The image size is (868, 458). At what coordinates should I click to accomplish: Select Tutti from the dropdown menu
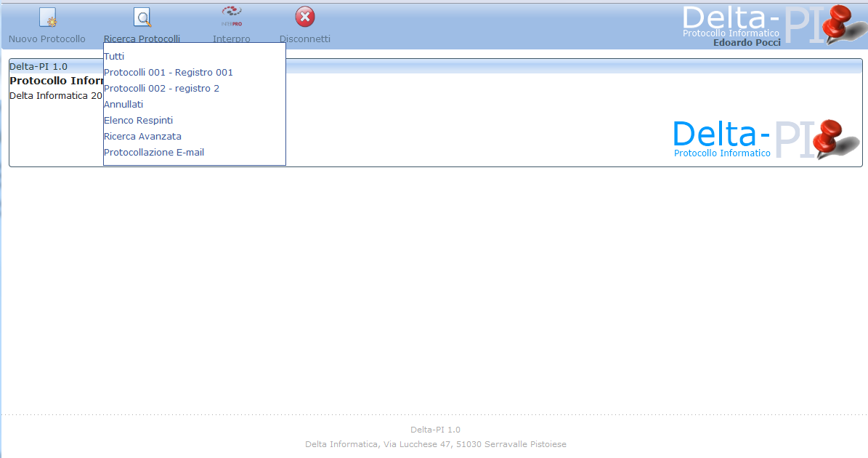(x=114, y=57)
